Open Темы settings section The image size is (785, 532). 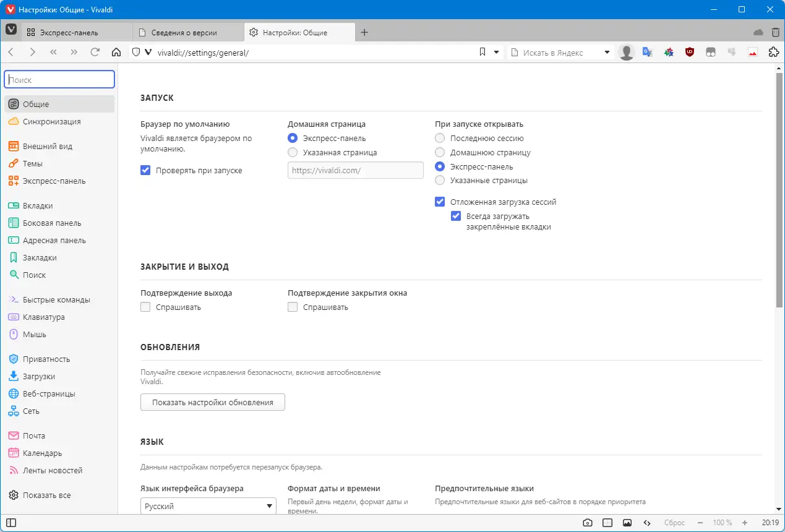coord(59,164)
